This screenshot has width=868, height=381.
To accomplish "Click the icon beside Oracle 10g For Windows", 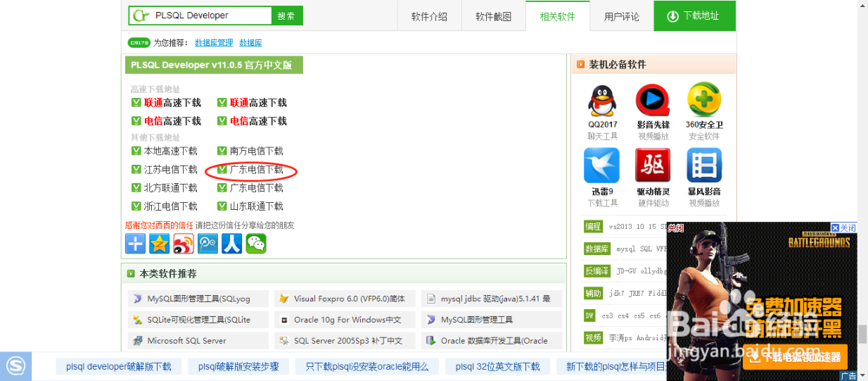I will tap(284, 320).
